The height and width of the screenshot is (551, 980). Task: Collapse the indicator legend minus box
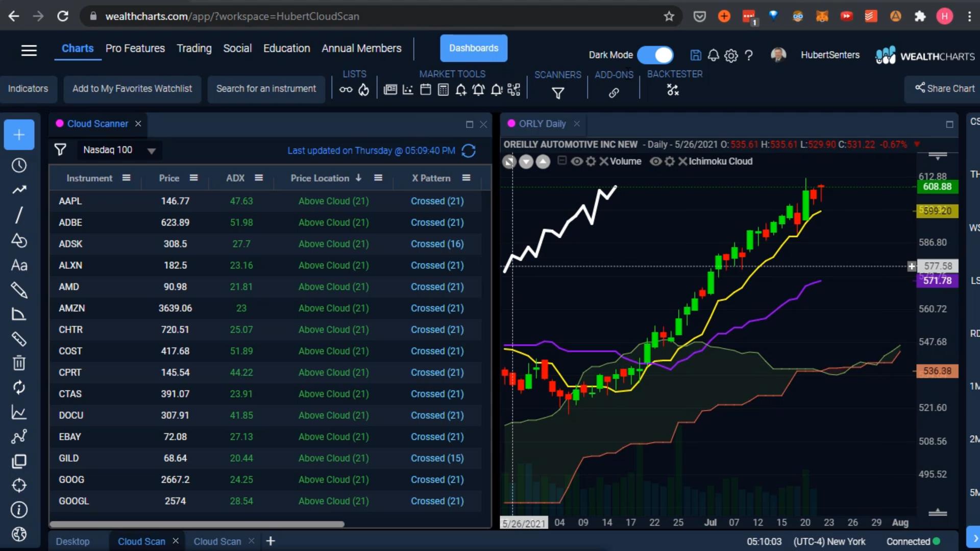(562, 161)
